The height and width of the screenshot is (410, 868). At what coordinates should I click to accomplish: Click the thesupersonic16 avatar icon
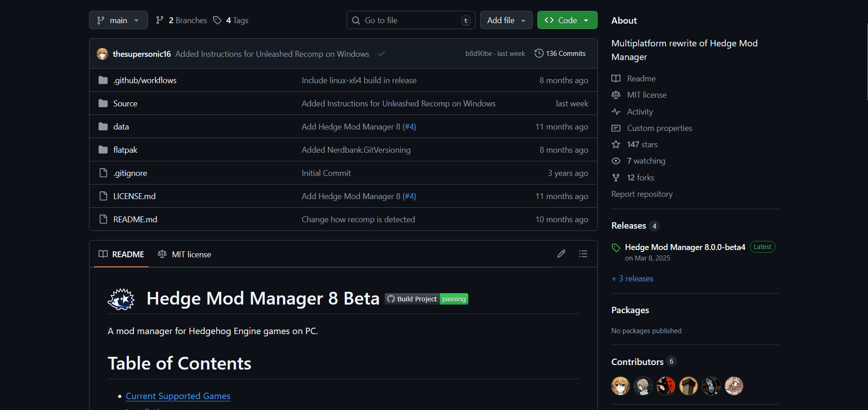coord(103,54)
